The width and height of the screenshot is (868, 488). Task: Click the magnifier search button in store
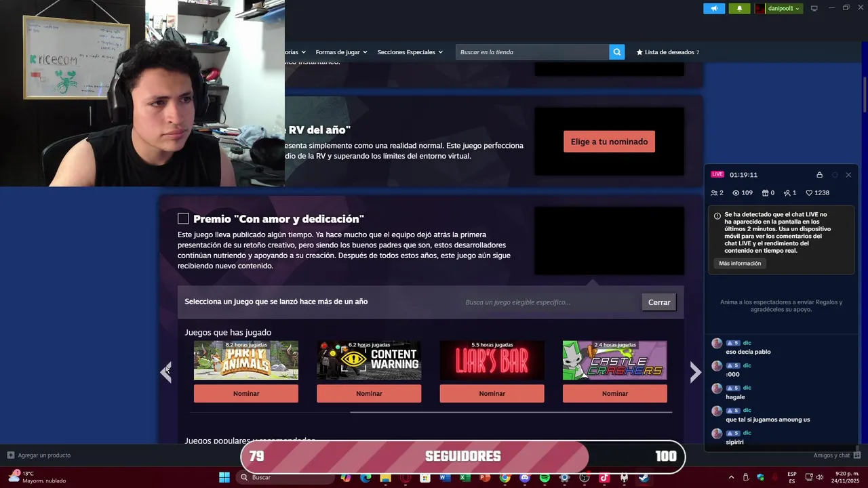click(x=616, y=52)
